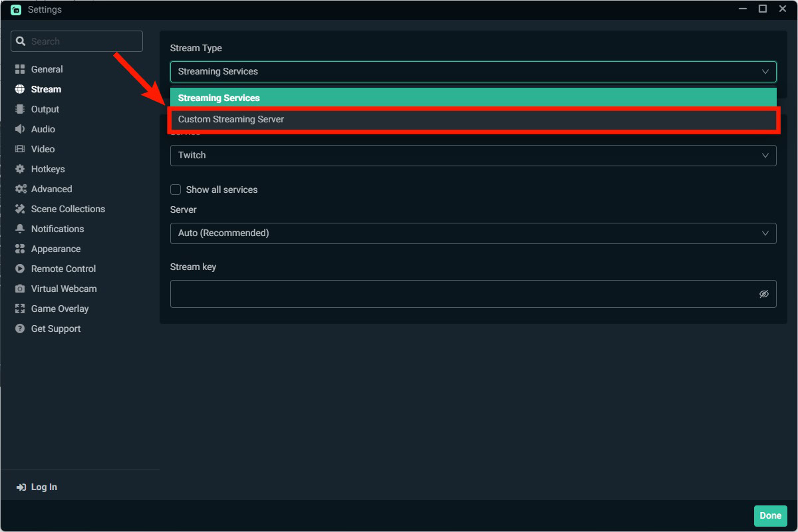Viewport: 798px width, 532px height.
Task: Open the Output settings section
Action: tap(45, 109)
